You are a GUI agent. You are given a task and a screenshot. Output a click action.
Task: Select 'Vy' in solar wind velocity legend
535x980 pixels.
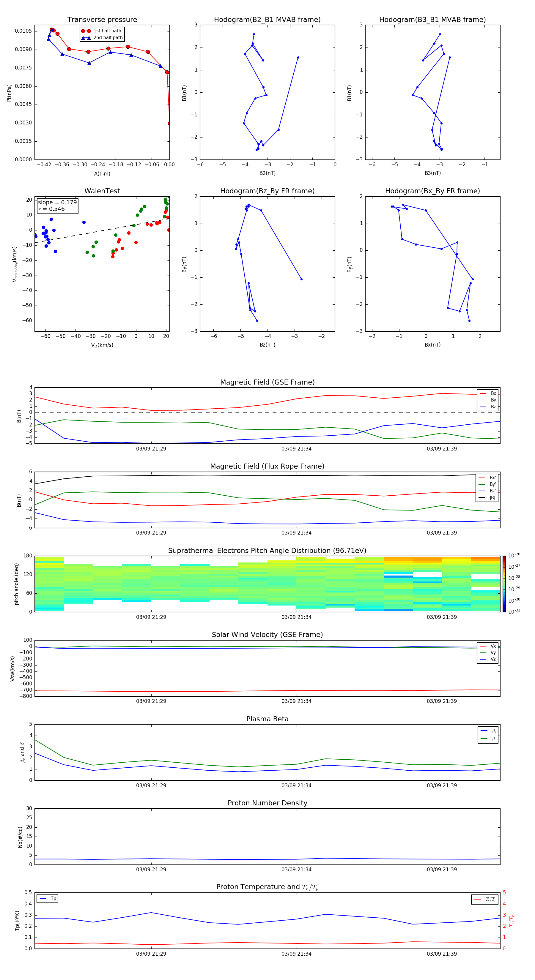click(x=488, y=652)
